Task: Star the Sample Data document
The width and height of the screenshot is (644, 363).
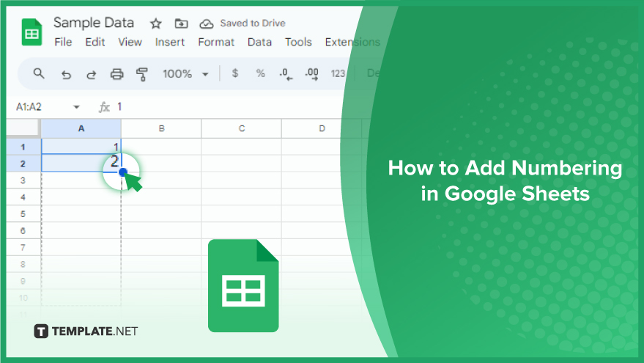Action: coord(155,23)
